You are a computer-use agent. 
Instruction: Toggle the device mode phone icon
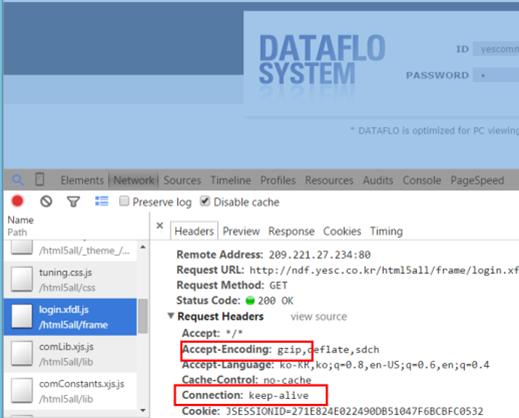tap(40, 179)
